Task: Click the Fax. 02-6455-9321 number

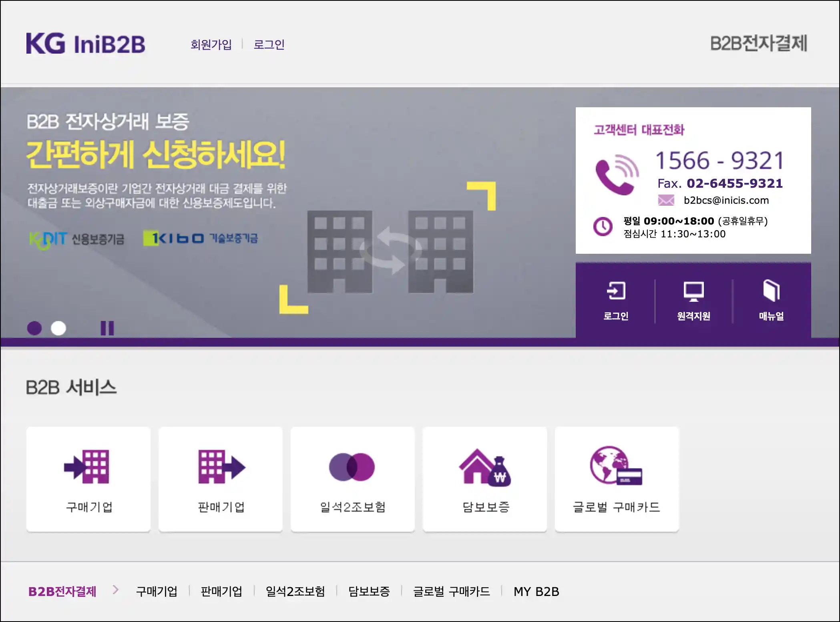Action: pos(720,183)
